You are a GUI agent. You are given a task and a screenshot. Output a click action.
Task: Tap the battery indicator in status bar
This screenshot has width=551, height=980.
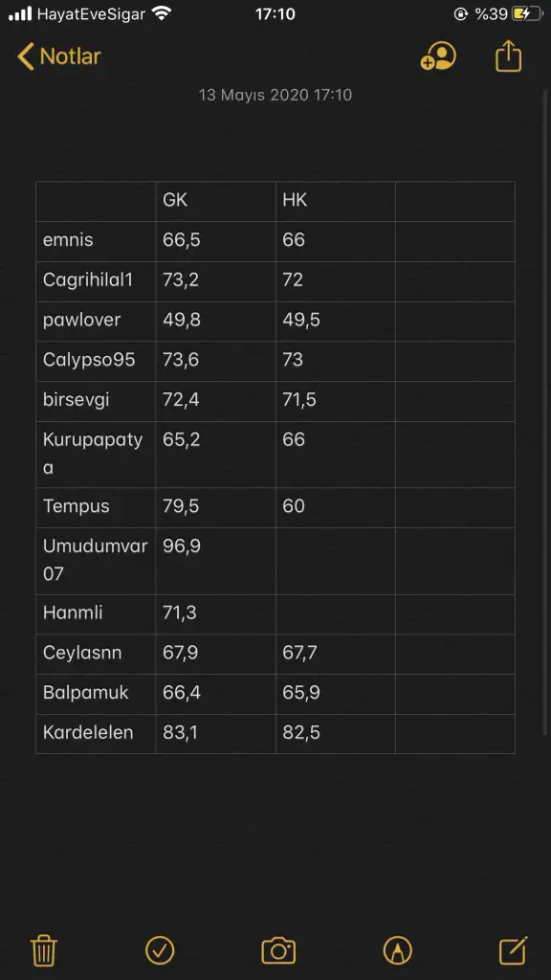click(527, 13)
